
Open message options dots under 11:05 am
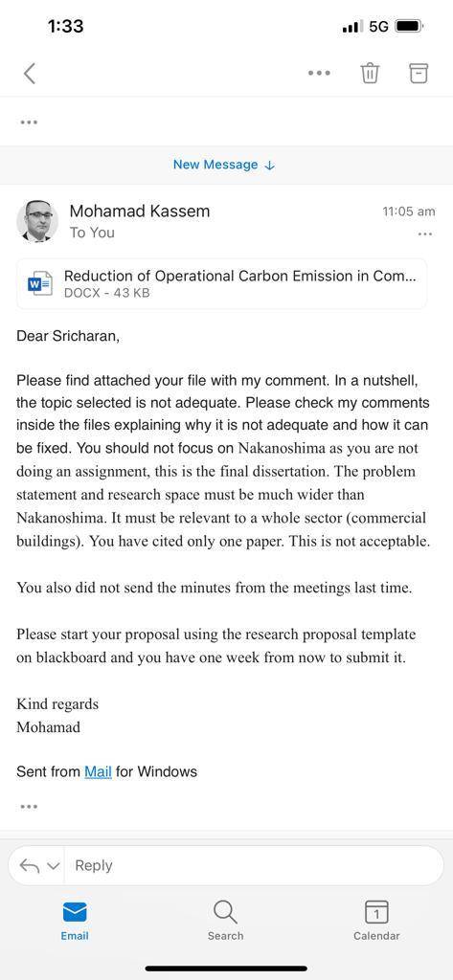425,234
